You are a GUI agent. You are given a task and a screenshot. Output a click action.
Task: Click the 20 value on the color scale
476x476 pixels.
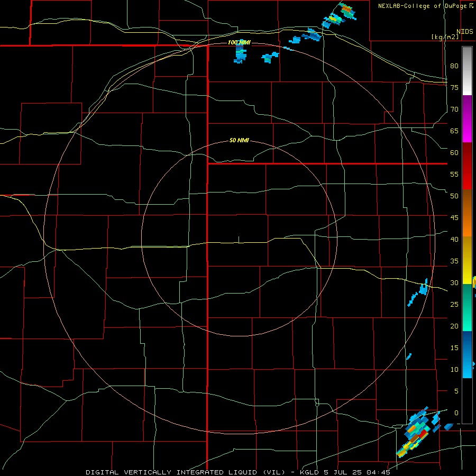click(x=454, y=326)
